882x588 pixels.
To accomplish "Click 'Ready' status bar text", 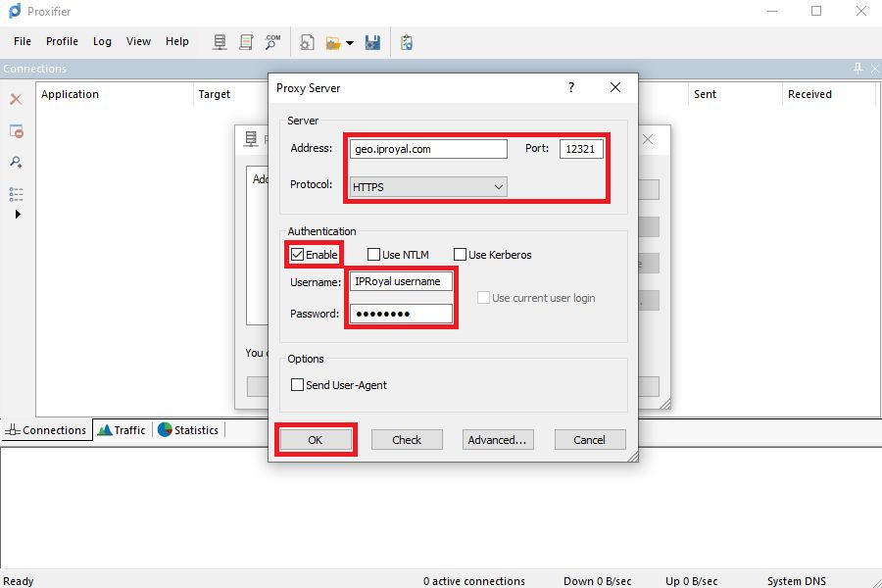I will pos(19,581).
